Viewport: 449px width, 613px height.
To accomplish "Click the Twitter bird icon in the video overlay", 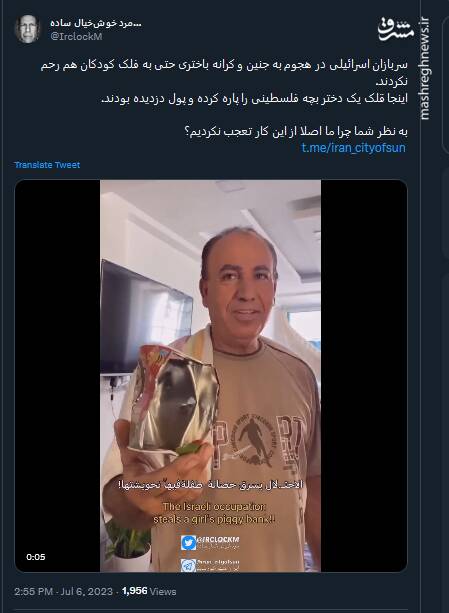I will coord(188,543).
